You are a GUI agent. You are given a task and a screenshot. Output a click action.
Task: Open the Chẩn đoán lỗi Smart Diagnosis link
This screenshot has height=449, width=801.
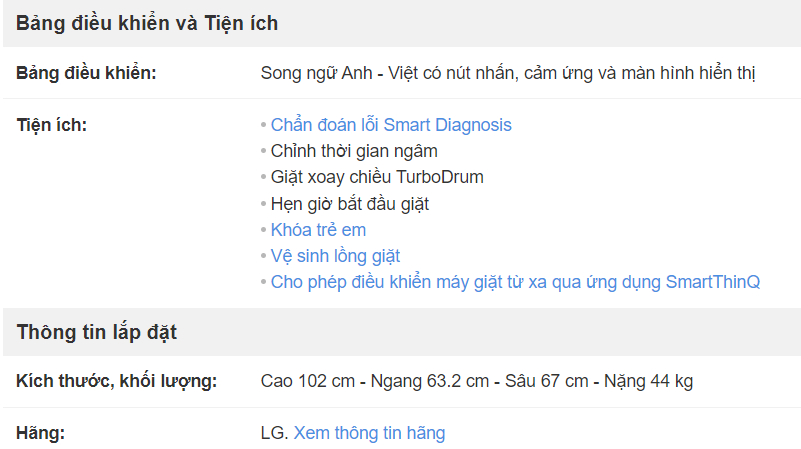coord(391,125)
